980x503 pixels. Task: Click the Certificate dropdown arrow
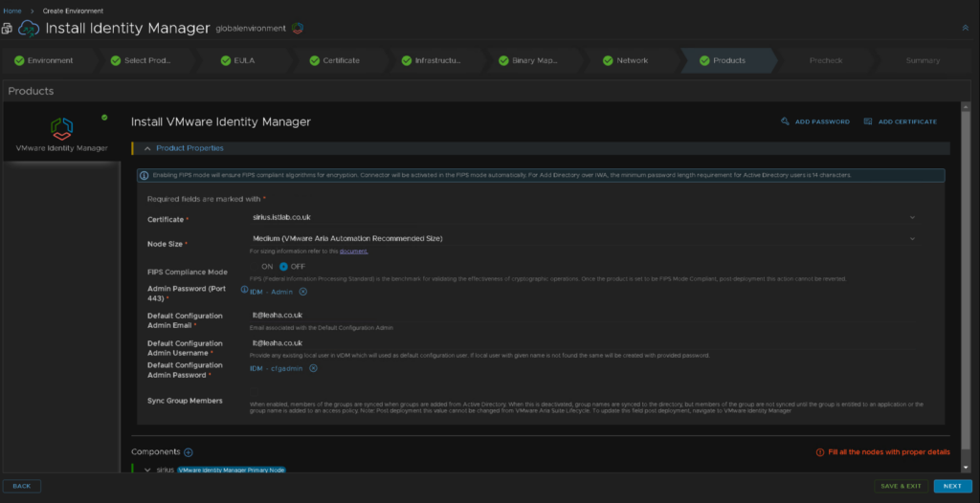912,217
